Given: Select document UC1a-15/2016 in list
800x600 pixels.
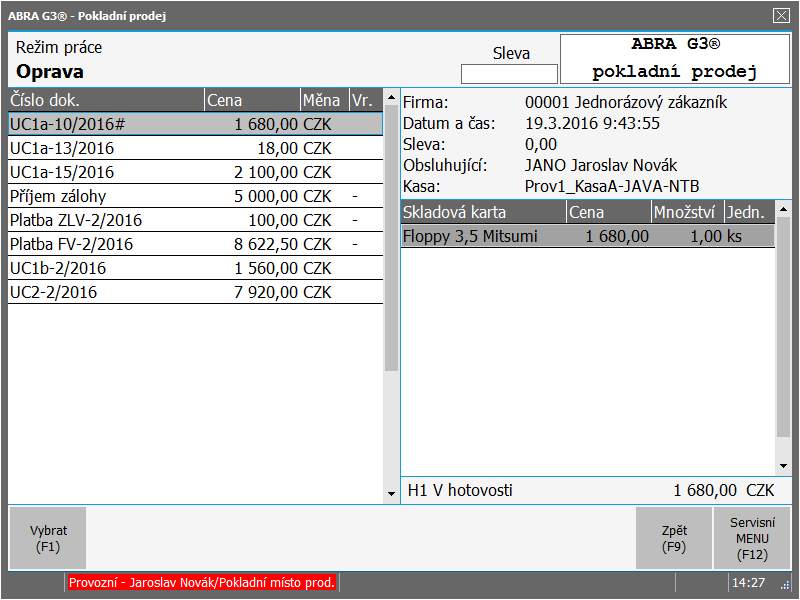Looking at the screenshot, I should point(195,172).
